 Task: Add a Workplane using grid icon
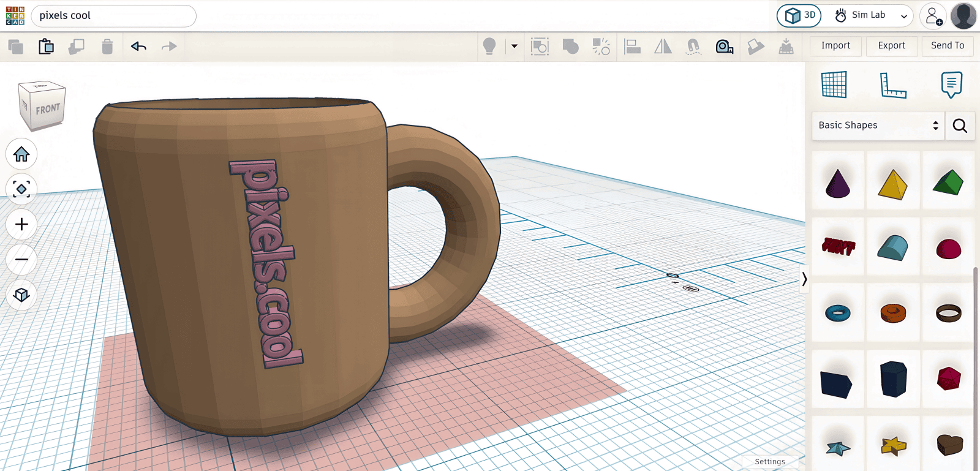click(834, 85)
